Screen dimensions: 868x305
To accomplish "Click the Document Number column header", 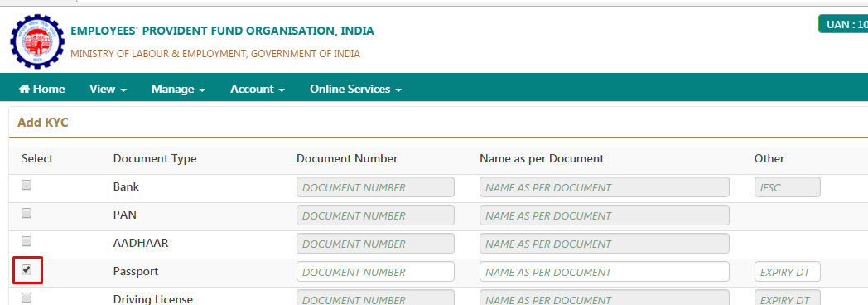I will (347, 159).
